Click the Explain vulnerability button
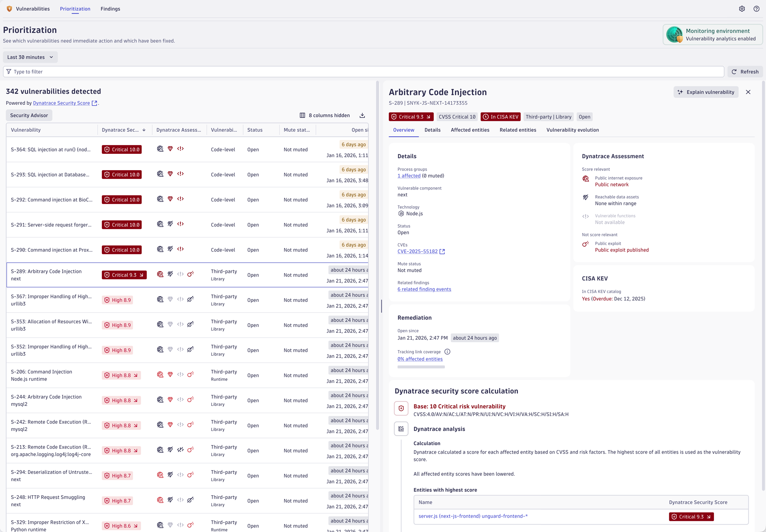Image resolution: width=766 pixels, height=532 pixels. (x=706, y=92)
